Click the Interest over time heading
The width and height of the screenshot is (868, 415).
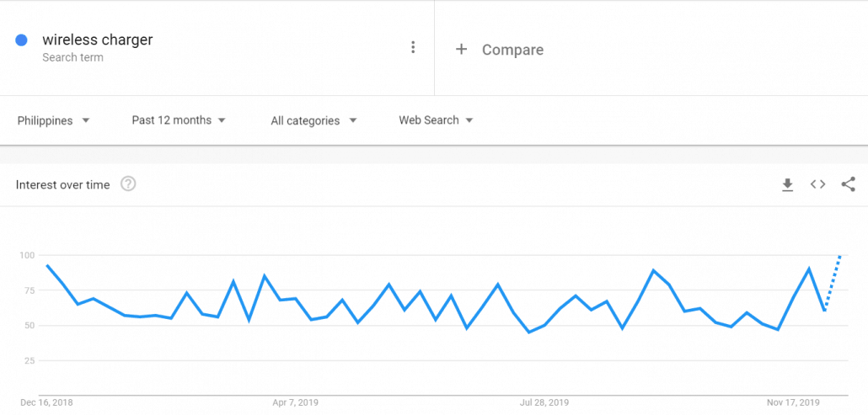pos(62,184)
